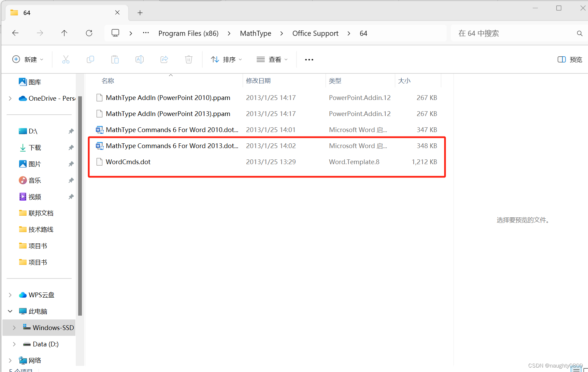Toggle the Preview (预览) pane
The width and height of the screenshot is (588, 372).
click(570, 59)
